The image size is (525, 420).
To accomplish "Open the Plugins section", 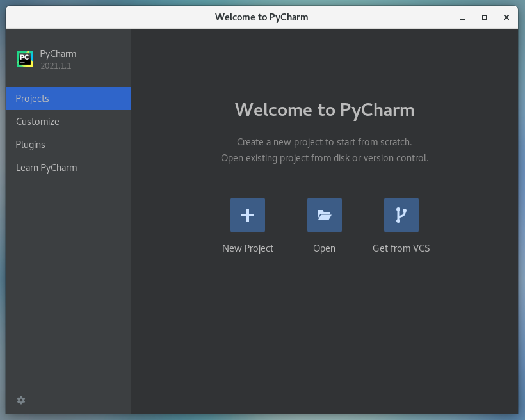I will pos(31,145).
